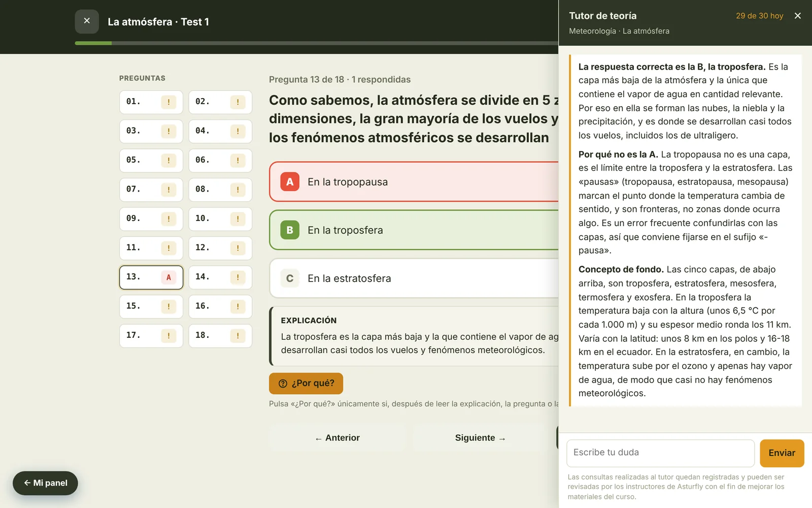Click the EXPLICACIÓN heading
This screenshot has height=508, width=812.
(309, 321)
